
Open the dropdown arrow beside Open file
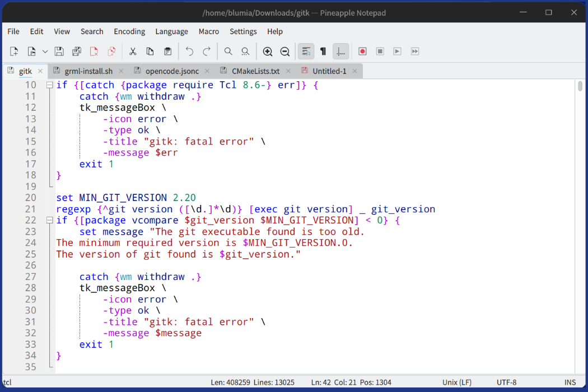45,52
